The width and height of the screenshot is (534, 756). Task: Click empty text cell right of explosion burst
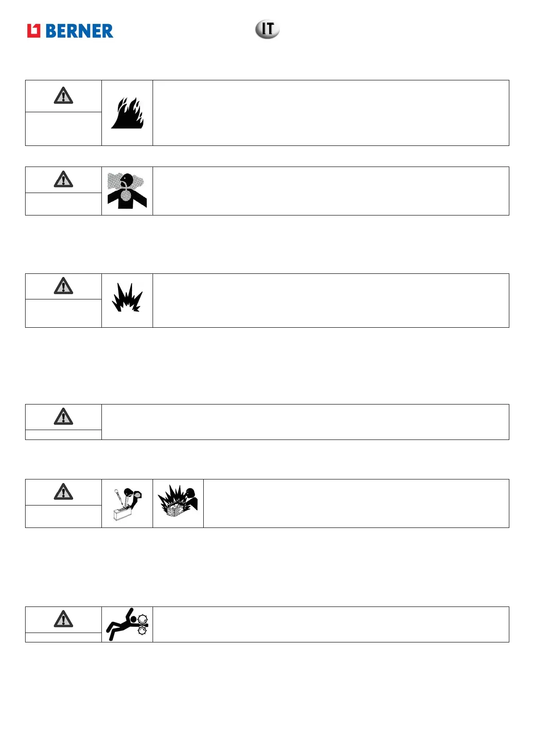[331, 300]
